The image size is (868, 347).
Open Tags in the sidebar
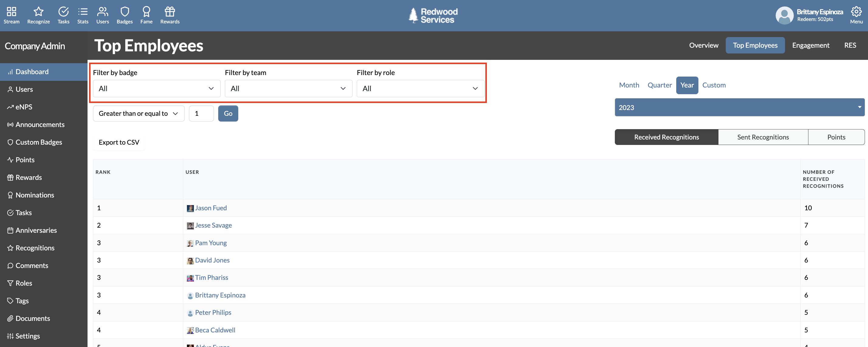tap(44, 301)
